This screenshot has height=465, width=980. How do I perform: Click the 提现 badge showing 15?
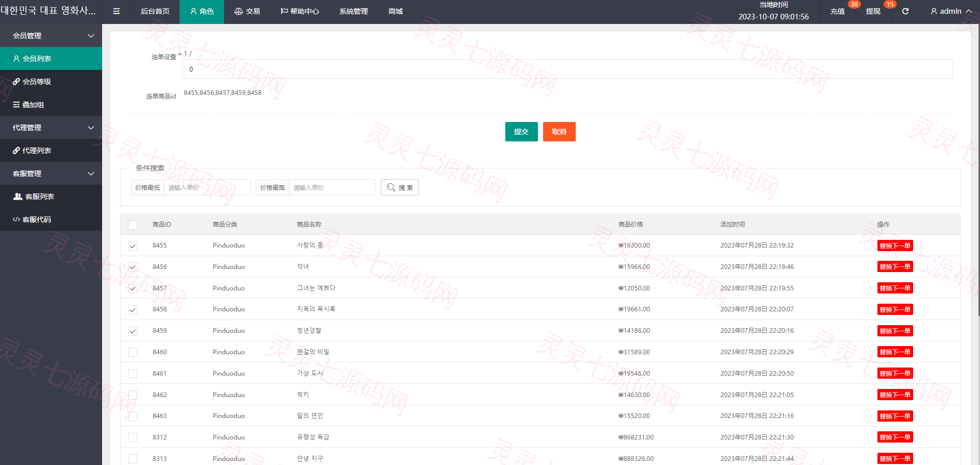(x=890, y=5)
